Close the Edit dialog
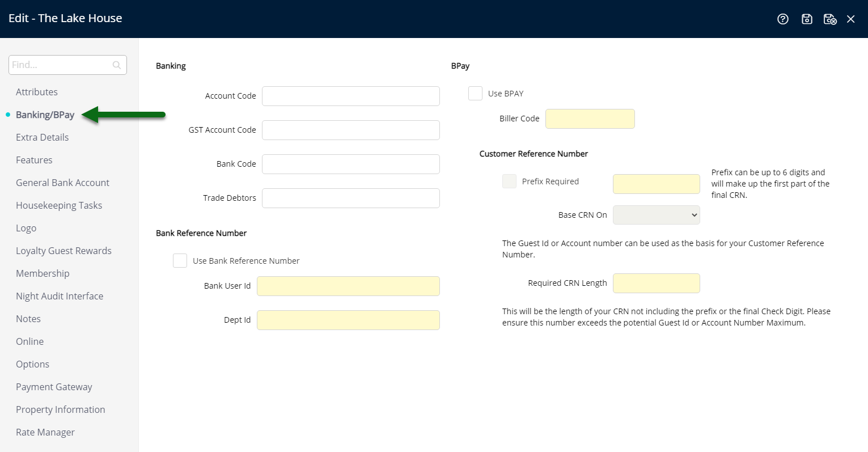This screenshot has height=452, width=868. coord(851,19)
